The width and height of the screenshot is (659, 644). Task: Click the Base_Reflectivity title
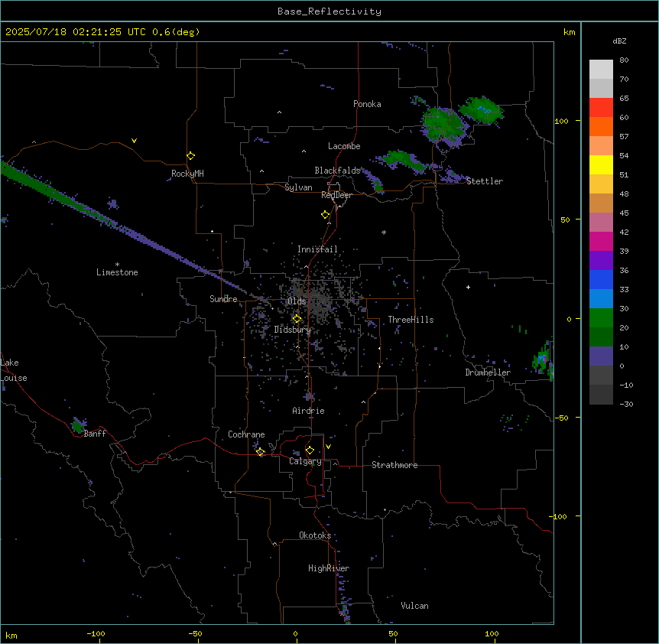pos(329,11)
